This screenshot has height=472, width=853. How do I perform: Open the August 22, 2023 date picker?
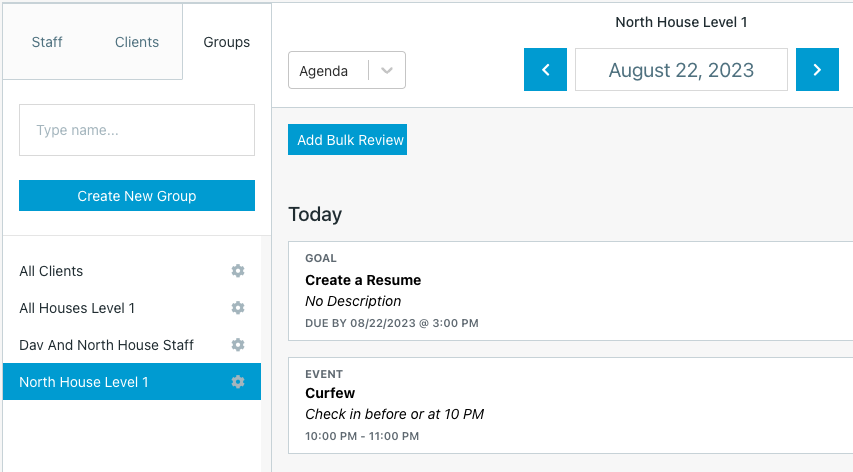pyautogui.click(x=681, y=70)
